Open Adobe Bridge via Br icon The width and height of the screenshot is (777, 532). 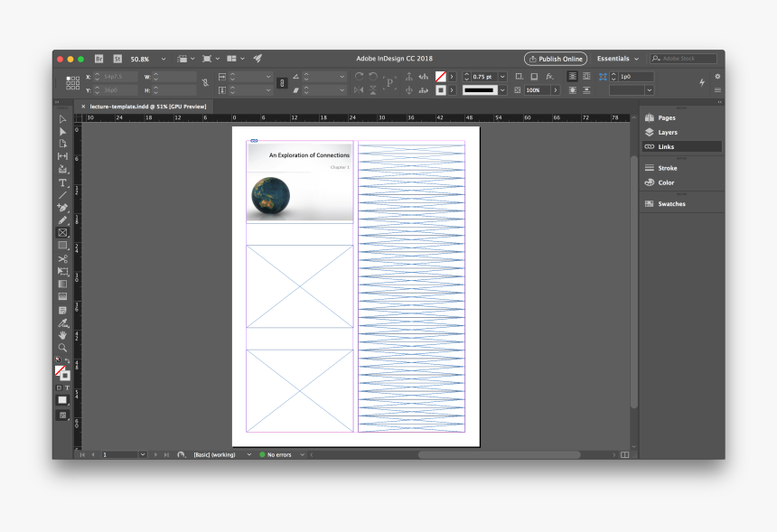[x=99, y=59]
